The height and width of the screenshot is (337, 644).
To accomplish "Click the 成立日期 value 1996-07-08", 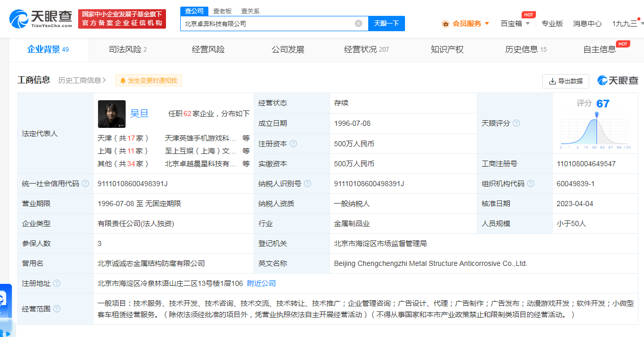I will point(352,123).
